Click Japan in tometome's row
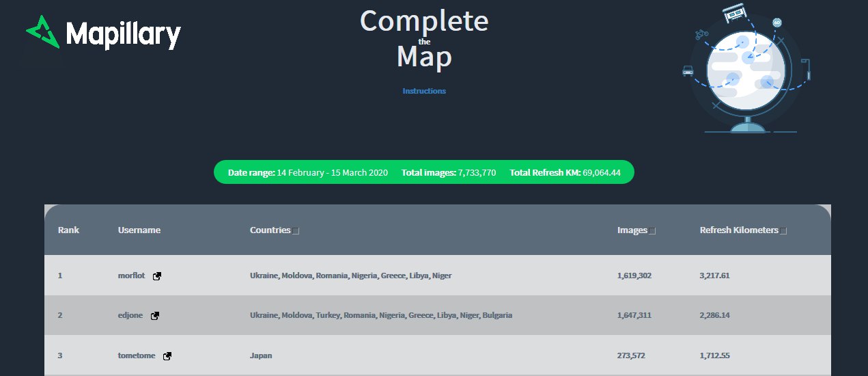 click(262, 355)
